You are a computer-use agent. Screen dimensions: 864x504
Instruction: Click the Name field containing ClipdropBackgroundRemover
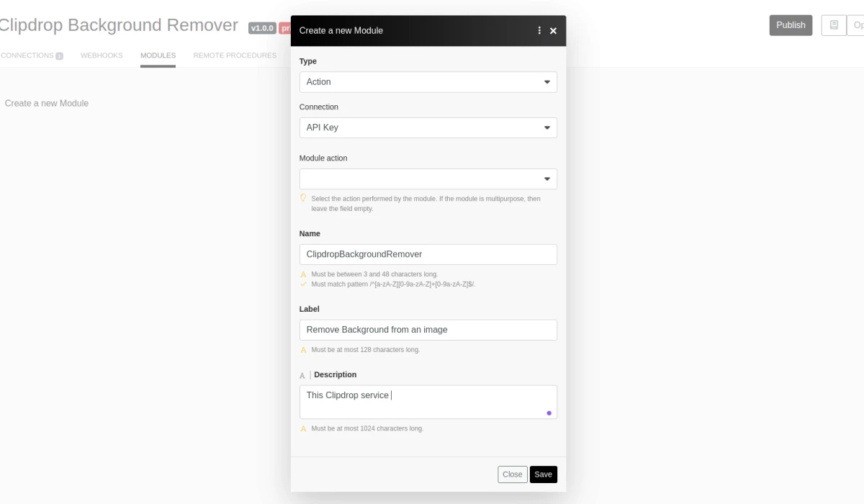(428, 254)
